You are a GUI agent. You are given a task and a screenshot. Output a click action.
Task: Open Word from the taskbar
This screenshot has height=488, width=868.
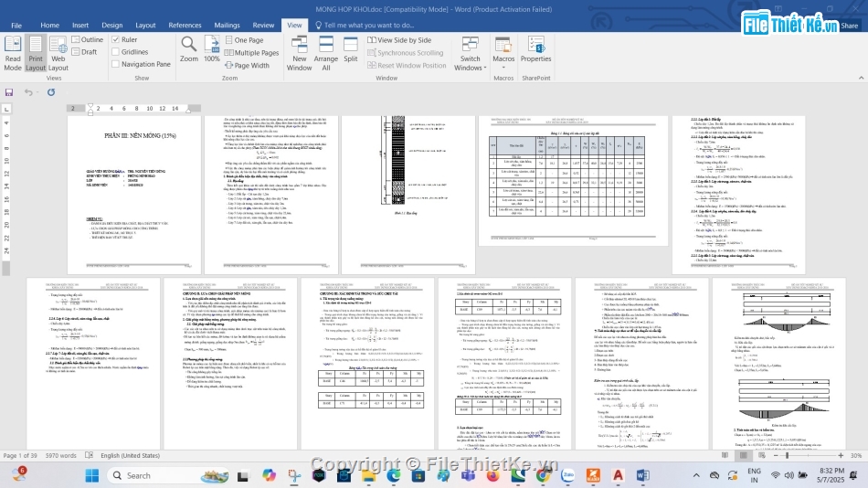(642, 475)
